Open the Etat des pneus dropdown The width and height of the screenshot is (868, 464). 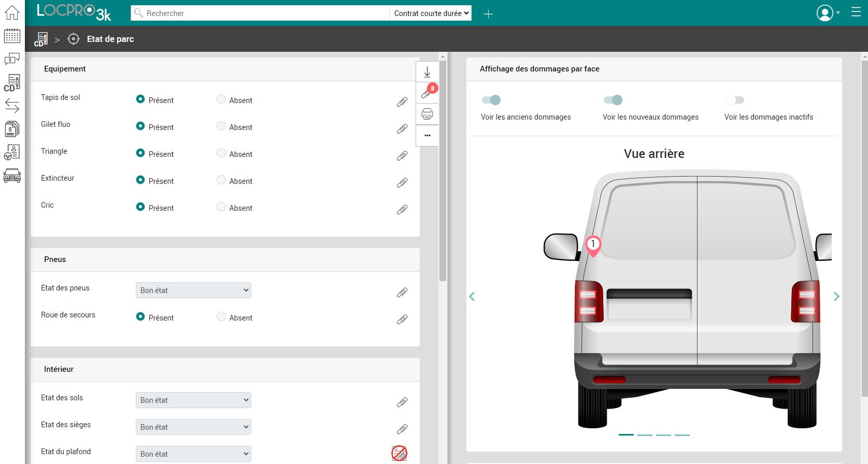(193, 290)
